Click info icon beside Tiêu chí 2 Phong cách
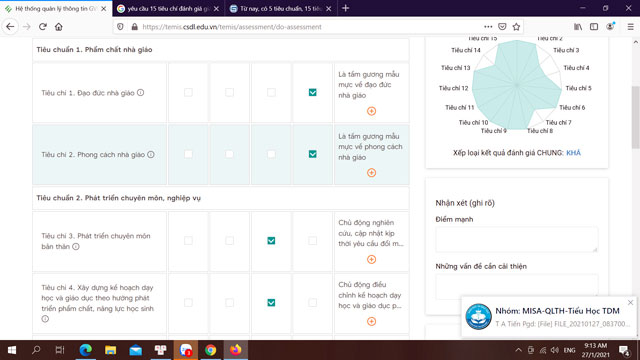The width and height of the screenshot is (640, 360). pyautogui.click(x=151, y=154)
